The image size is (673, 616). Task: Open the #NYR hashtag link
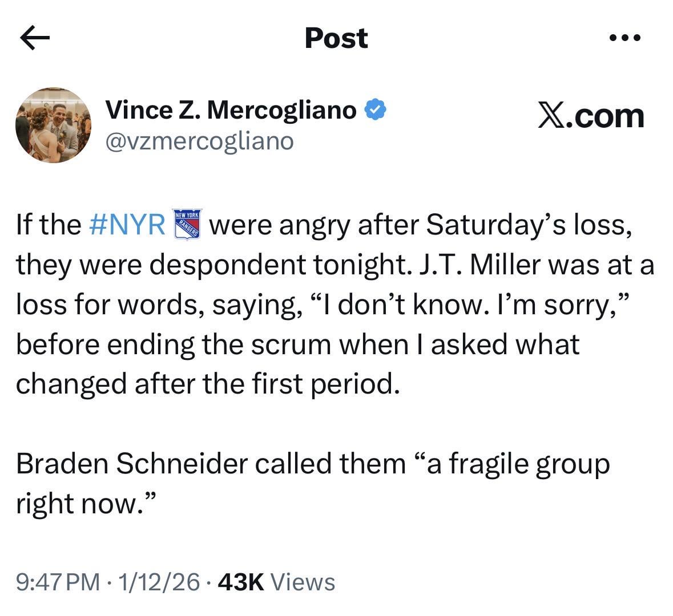click(x=127, y=224)
